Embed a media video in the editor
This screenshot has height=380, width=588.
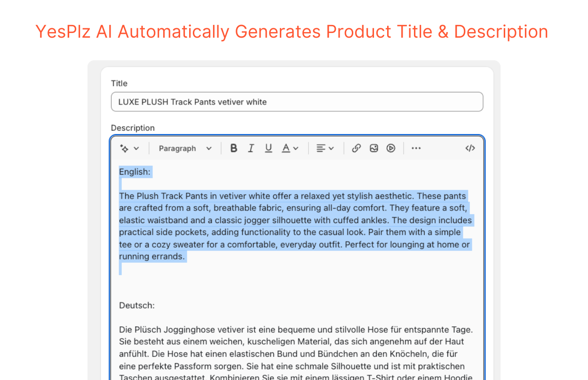coord(390,148)
